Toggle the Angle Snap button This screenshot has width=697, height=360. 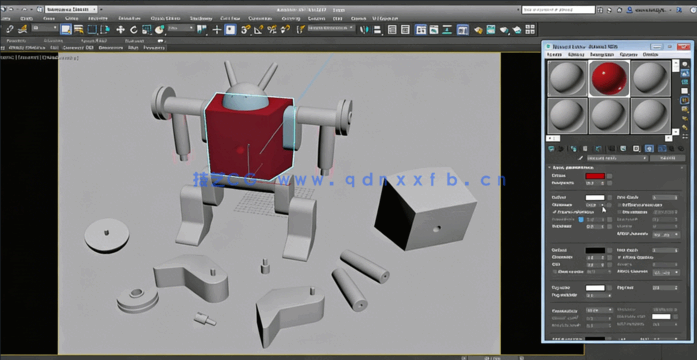tap(259, 30)
